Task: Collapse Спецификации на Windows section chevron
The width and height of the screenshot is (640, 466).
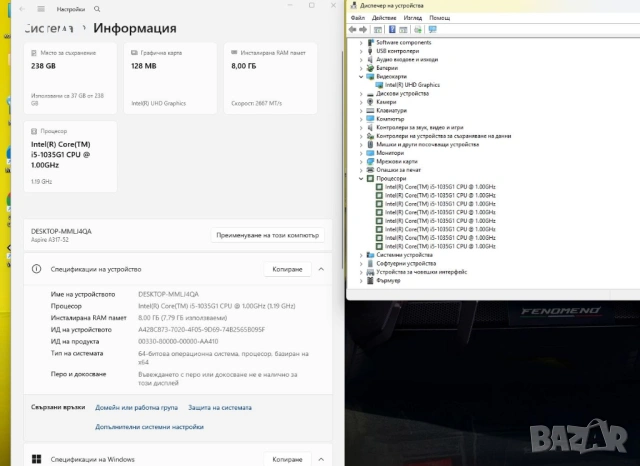Action: coord(321,459)
